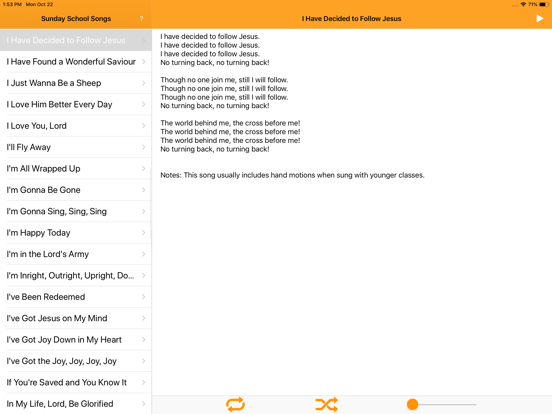Open I Have Found a Wonderful Saviour

point(76,62)
